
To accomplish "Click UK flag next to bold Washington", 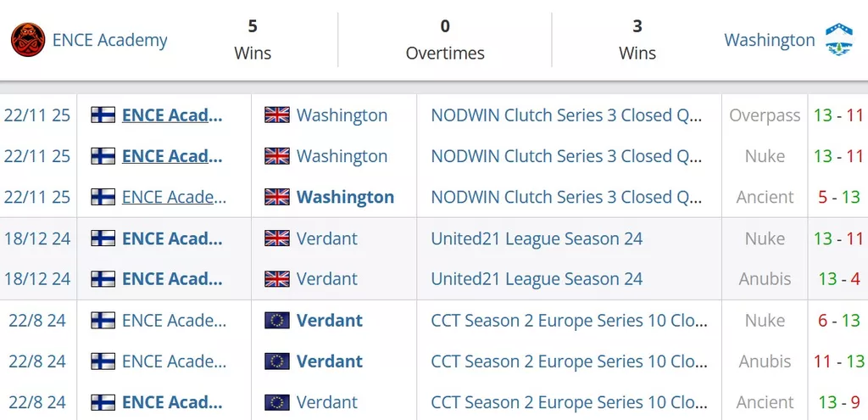I will coord(277,197).
